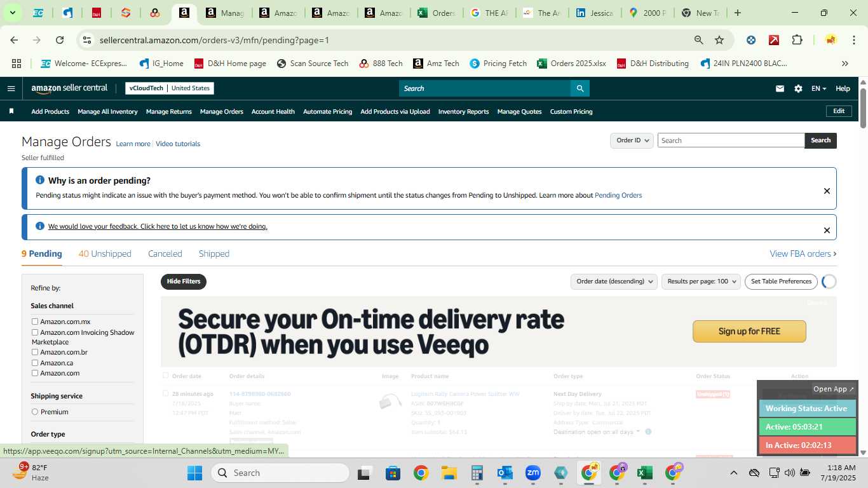Bookmark this page with the star icon
This screenshot has width=868, height=488.
[x=719, y=40]
